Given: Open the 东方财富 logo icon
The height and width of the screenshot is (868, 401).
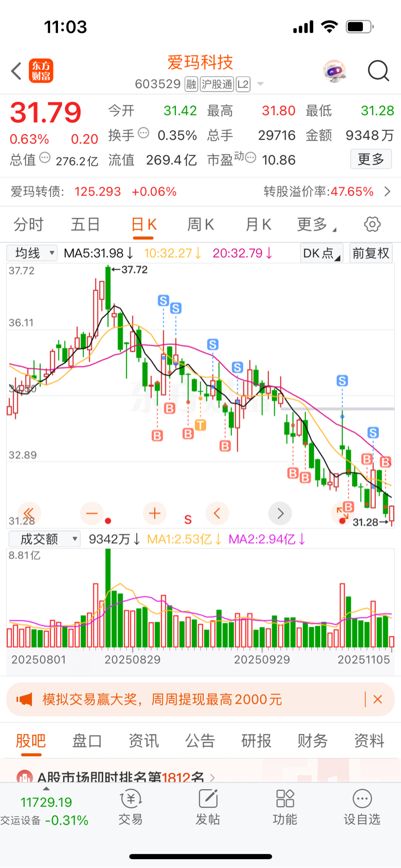Looking at the screenshot, I should pos(41,71).
